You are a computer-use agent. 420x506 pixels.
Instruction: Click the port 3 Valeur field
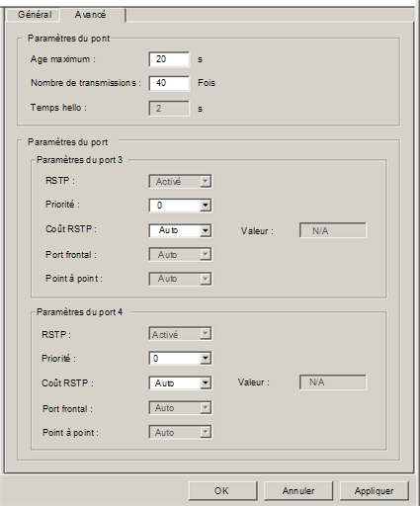click(333, 230)
